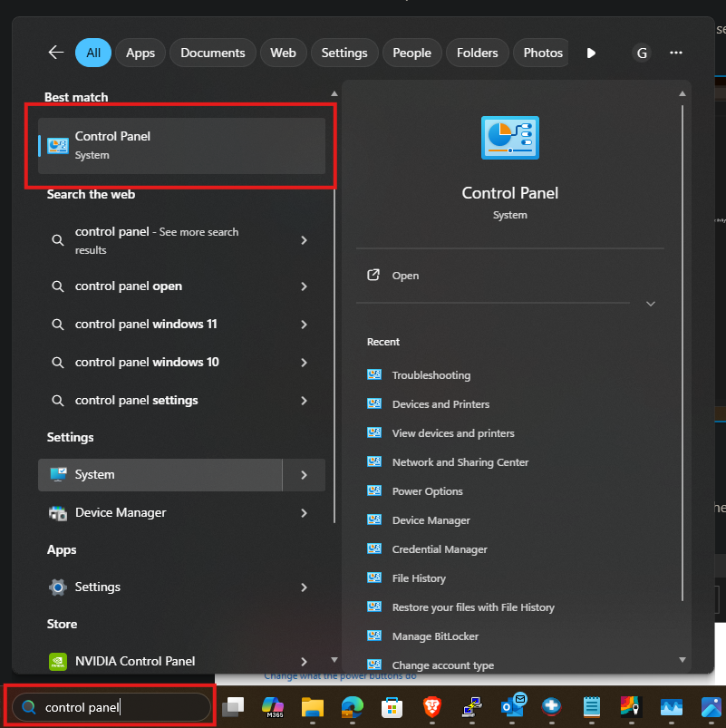Expand the Device Manager result arrow
This screenshot has height=728, width=726.
304,513
